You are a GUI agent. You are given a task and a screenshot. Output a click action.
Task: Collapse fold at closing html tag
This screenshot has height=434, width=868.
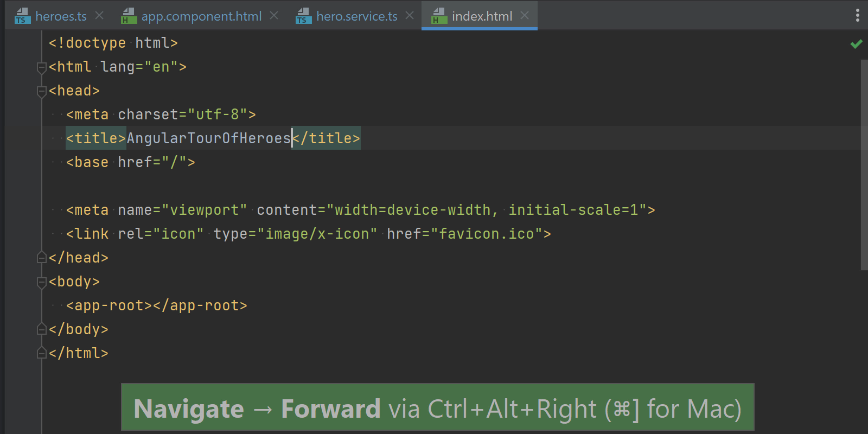click(x=41, y=353)
